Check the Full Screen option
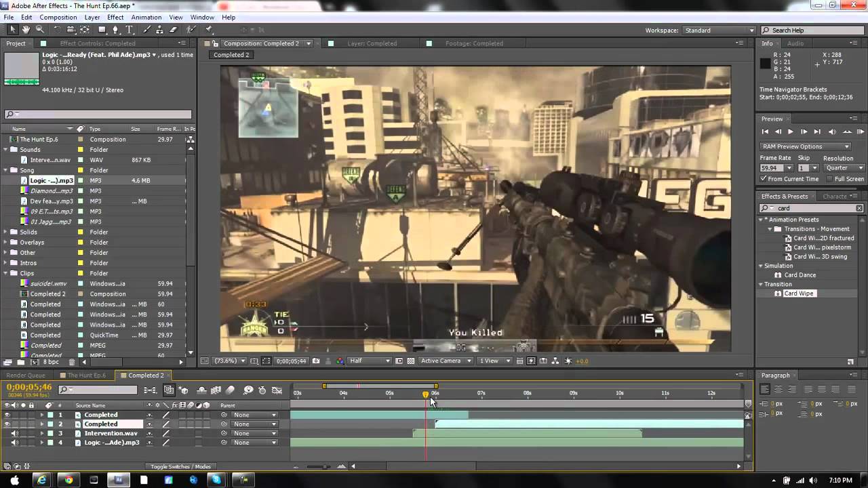Viewport: 868px width, 488px height. pyautogui.click(x=829, y=179)
